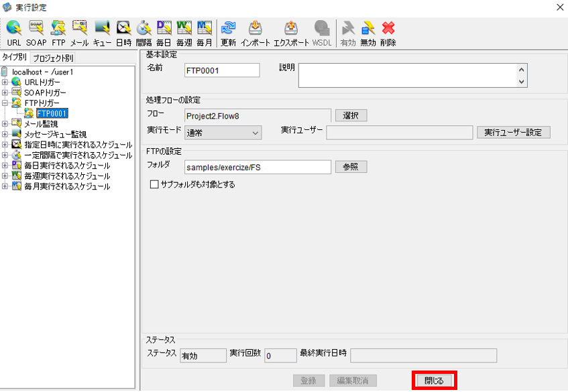The height and width of the screenshot is (392, 568).
Task: Add a new FTP trigger via toolbar
Action: click(x=58, y=34)
